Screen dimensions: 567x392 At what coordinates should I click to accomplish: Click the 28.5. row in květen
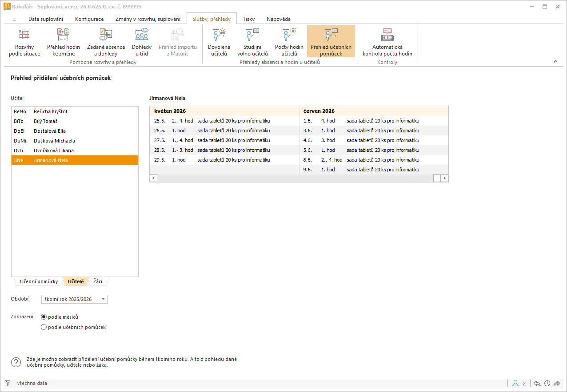[x=224, y=150]
